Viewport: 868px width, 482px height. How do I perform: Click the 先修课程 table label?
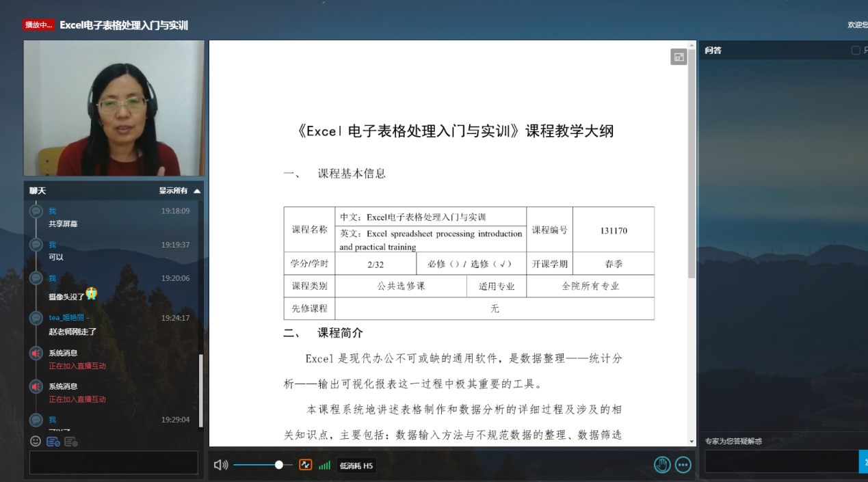click(310, 308)
